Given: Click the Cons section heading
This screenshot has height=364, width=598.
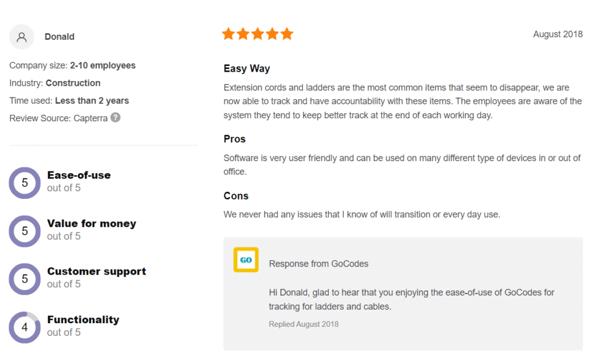Looking at the screenshot, I should click(236, 195).
